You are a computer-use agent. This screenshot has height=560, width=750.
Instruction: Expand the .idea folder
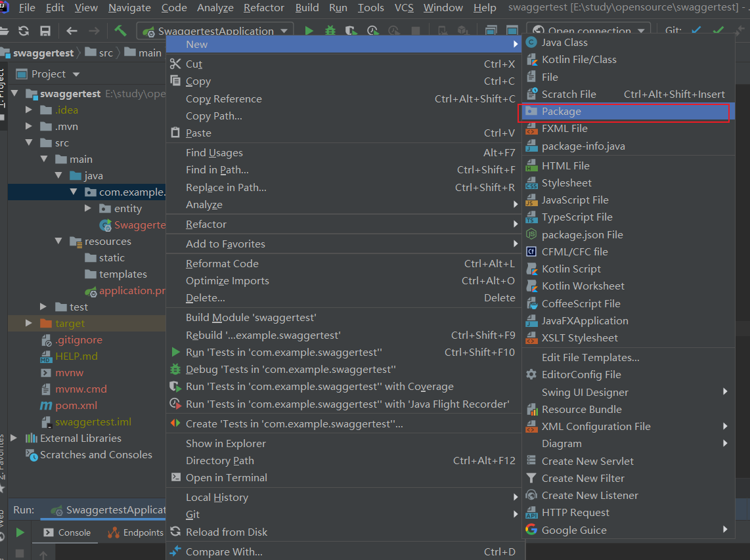29,110
